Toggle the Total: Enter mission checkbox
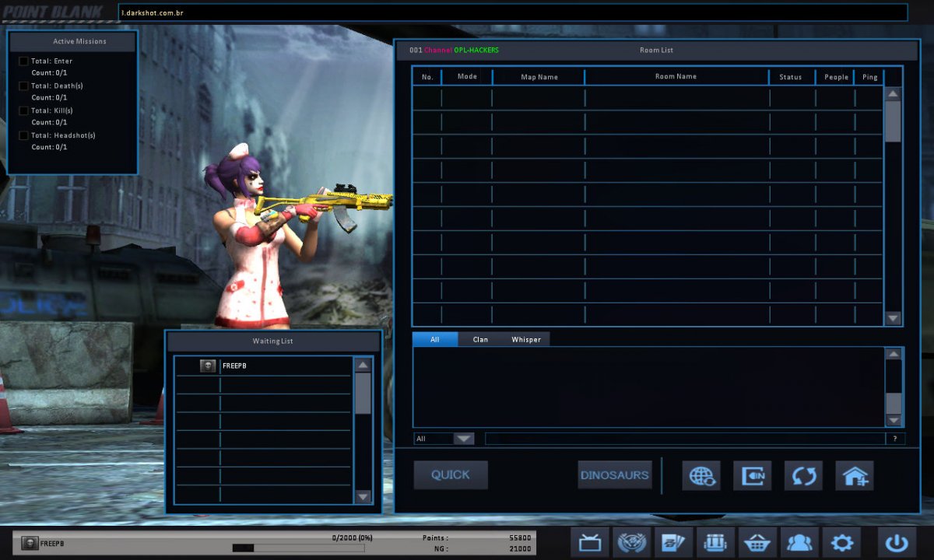Image resolution: width=934 pixels, height=560 pixels. click(x=23, y=61)
